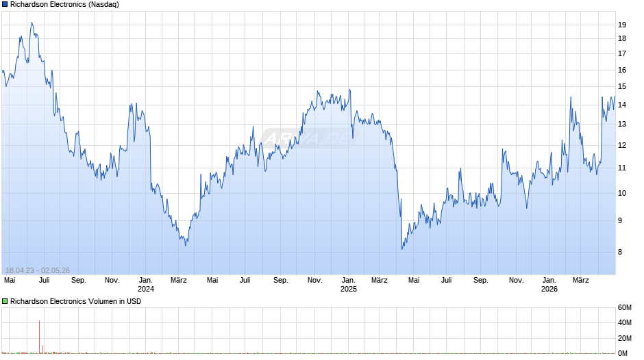This screenshot has height=360, width=644.
Task: Click the volume axis label 0M
Action: [x=623, y=353]
